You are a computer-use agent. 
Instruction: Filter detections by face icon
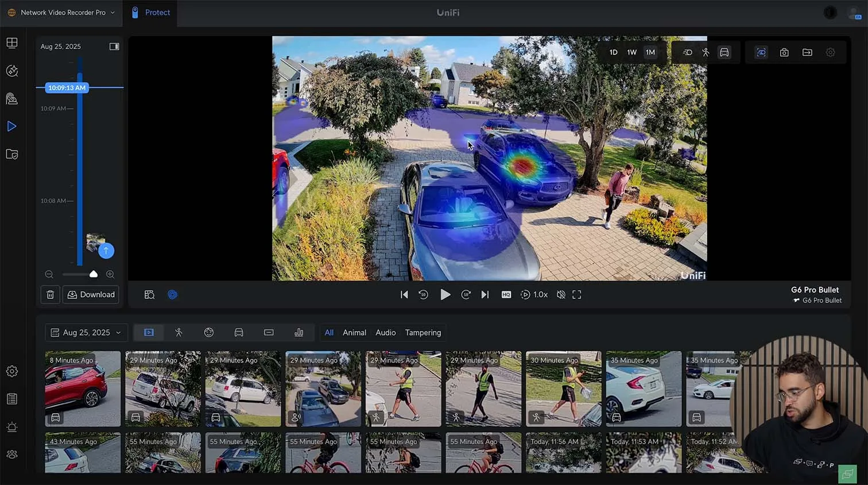click(x=209, y=333)
